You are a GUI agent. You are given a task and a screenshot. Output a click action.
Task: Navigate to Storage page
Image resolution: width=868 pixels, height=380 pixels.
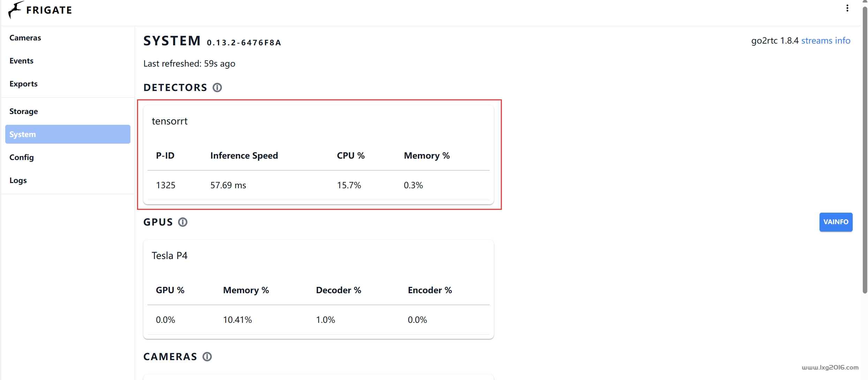tap(23, 111)
